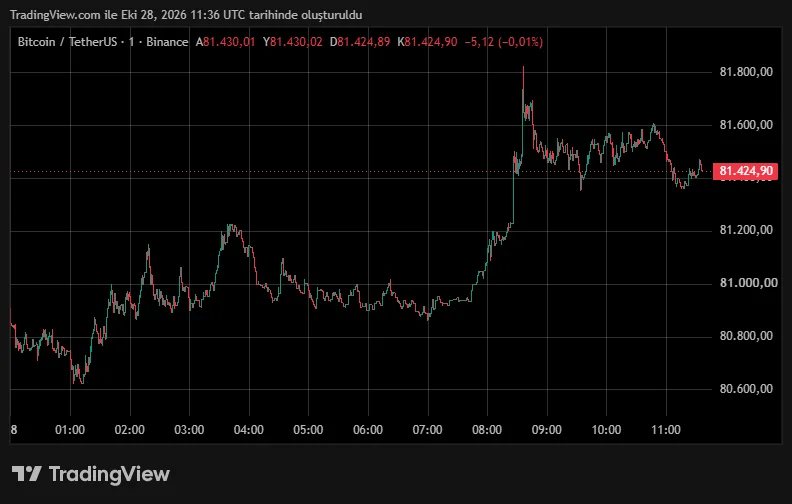
Task: Click the 05:00 time axis label
Action: tap(308, 430)
